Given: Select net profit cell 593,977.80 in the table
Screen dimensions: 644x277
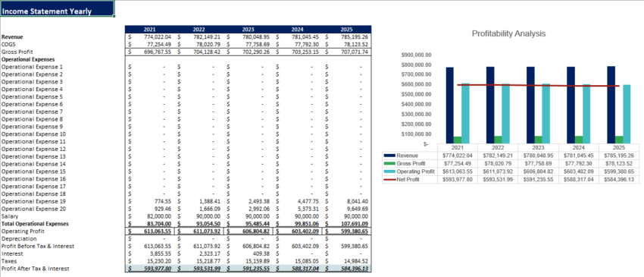Looking at the screenshot, I should [149, 269].
